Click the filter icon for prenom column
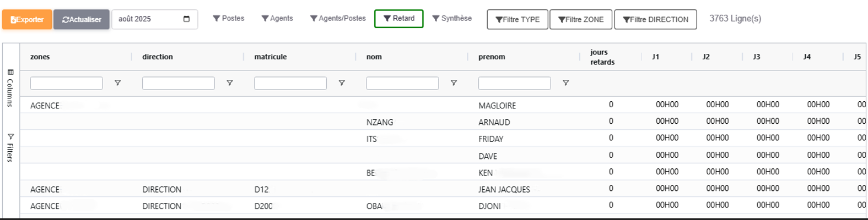 click(565, 83)
